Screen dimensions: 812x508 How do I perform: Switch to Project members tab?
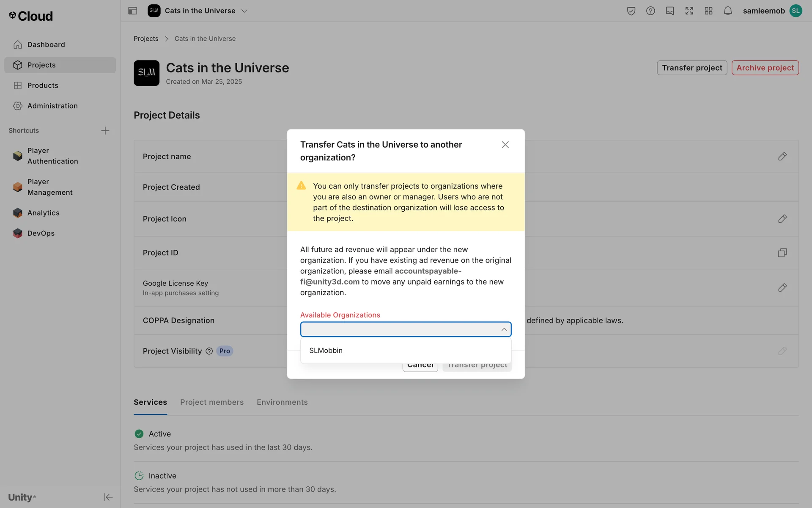[x=211, y=402]
